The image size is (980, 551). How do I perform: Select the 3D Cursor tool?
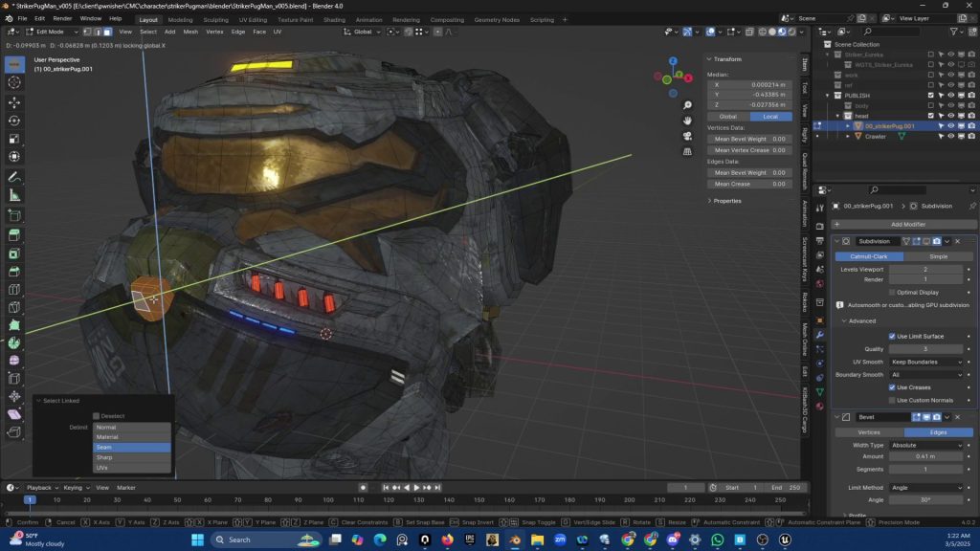14,82
